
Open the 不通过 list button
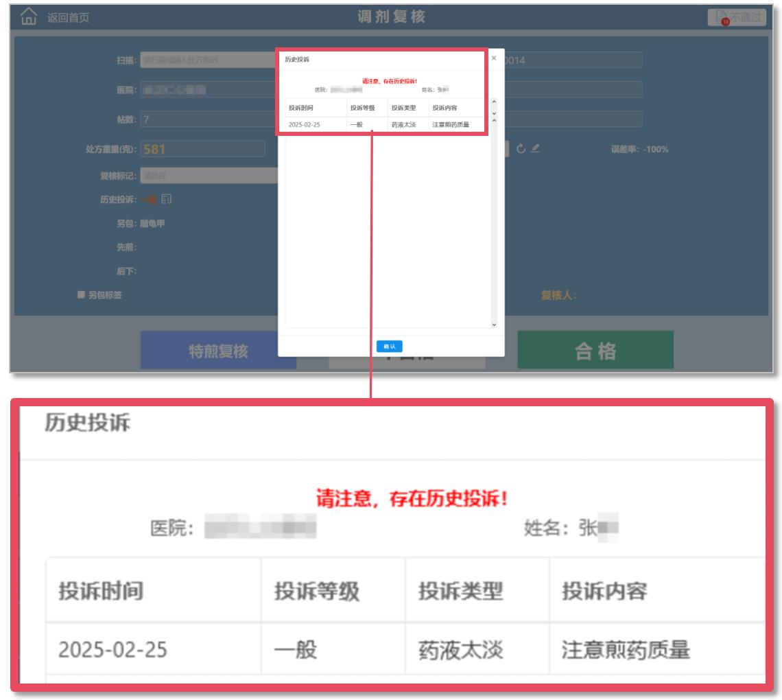click(x=737, y=17)
